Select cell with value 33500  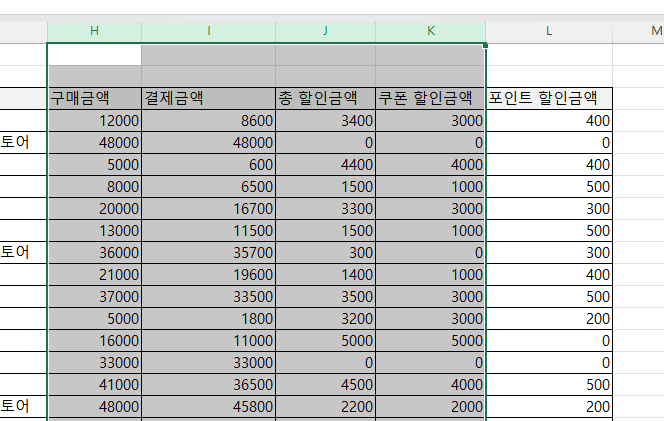click(208, 297)
